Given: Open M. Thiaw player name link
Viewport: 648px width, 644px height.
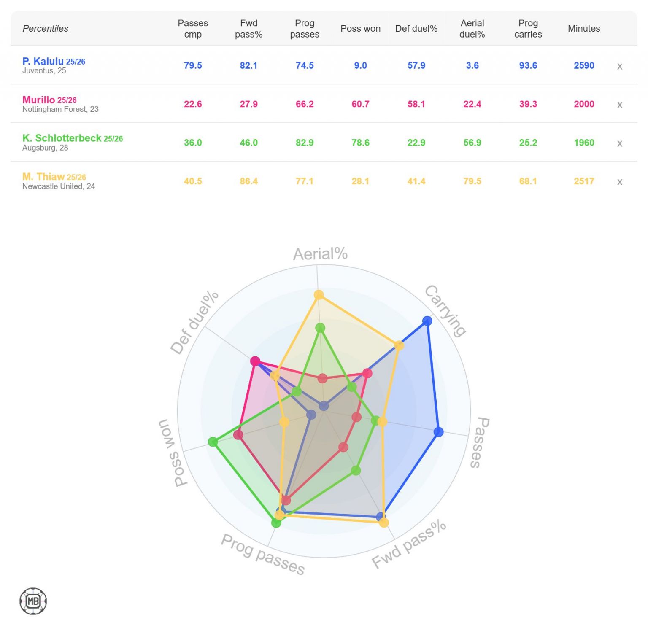Looking at the screenshot, I should click(x=43, y=177).
